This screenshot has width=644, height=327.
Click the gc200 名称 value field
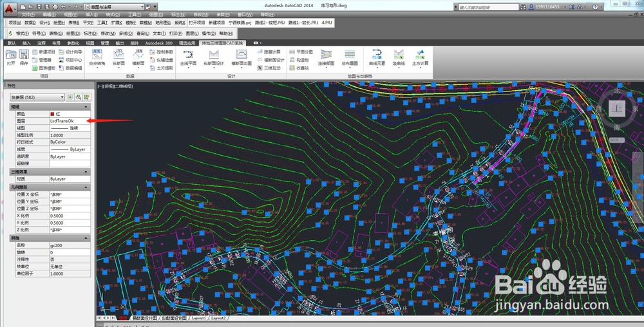point(70,245)
